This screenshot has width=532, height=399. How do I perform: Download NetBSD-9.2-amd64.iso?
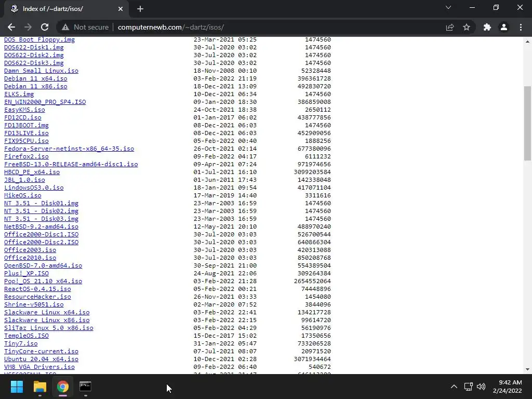pos(41,227)
